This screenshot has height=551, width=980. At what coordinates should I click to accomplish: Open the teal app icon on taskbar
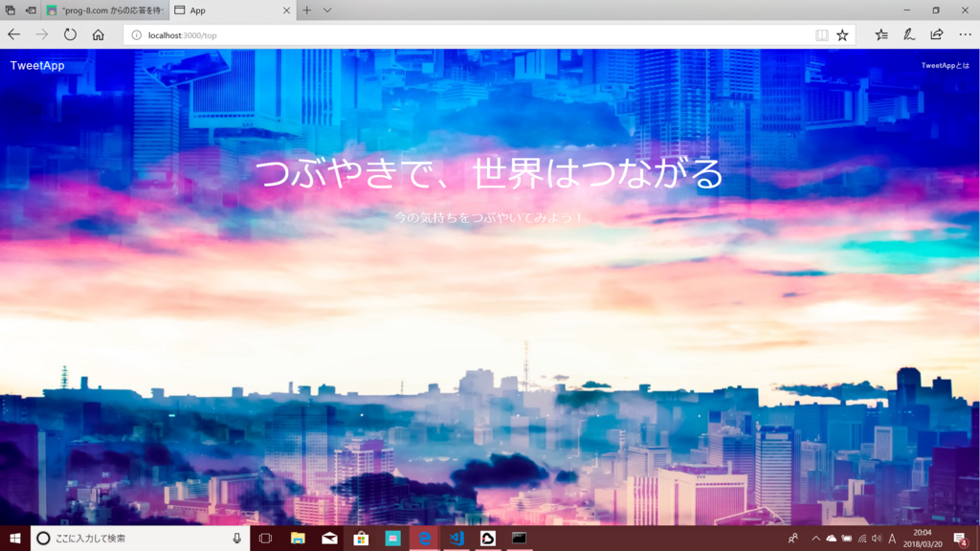(392, 538)
